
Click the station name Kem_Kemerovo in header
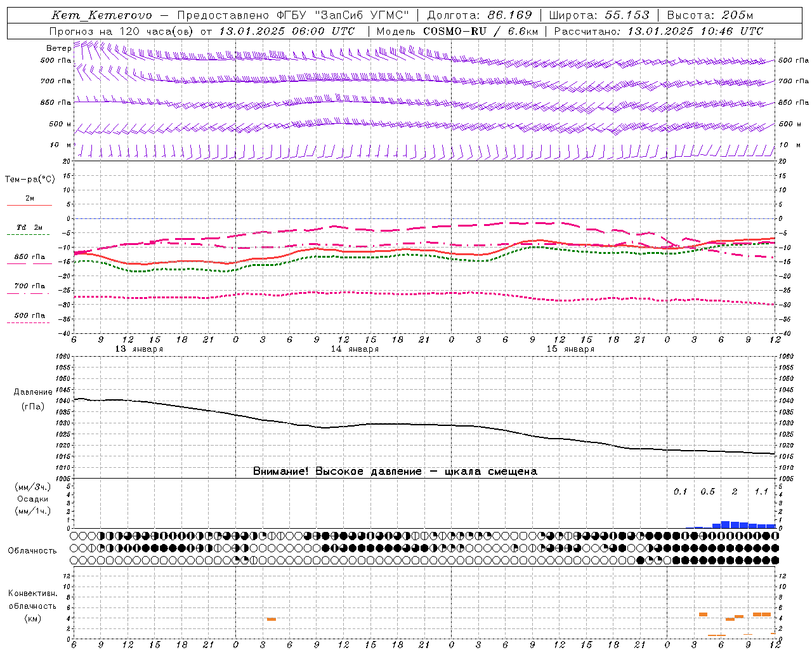tap(102, 15)
